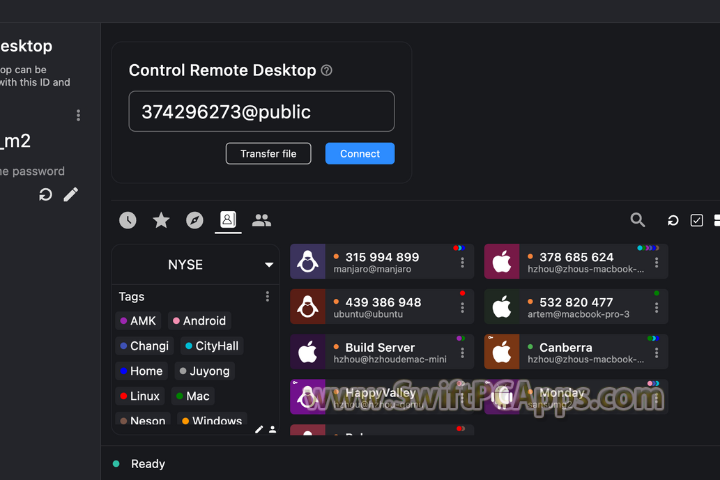This screenshot has height=480, width=720.
Task: Filter by the Changi tag
Action: pyautogui.click(x=144, y=346)
